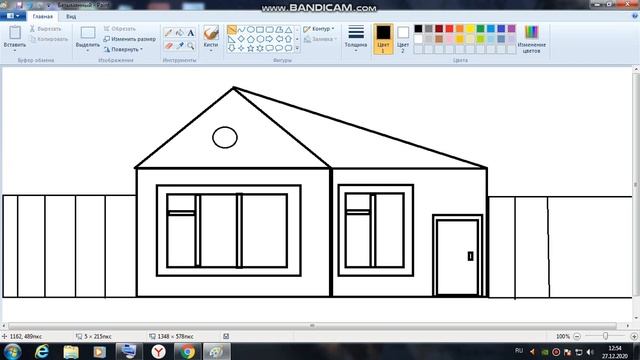The height and width of the screenshot is (360, 640).
Task: Open the Thickness (Толщина) dropdown
Action: pyautogui.click(x=356, y=39)
